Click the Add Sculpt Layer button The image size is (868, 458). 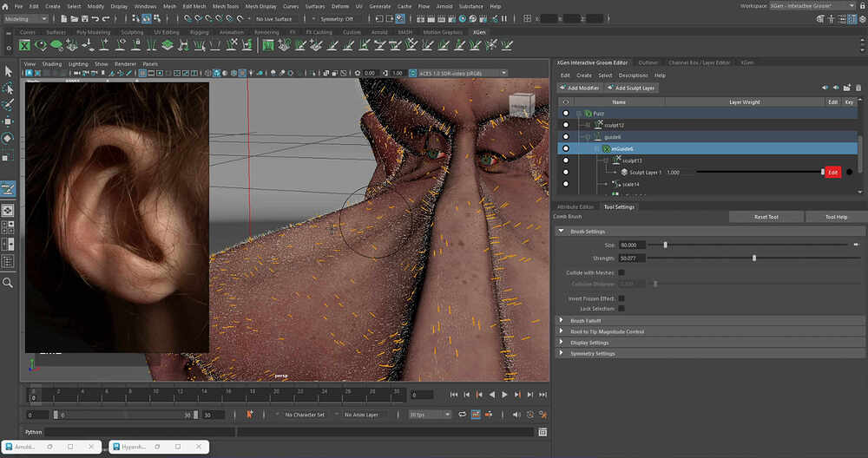pos(632,88)
